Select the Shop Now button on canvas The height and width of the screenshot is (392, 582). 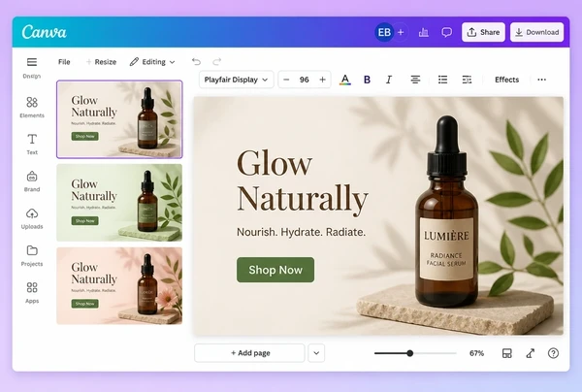pos(275,270)
